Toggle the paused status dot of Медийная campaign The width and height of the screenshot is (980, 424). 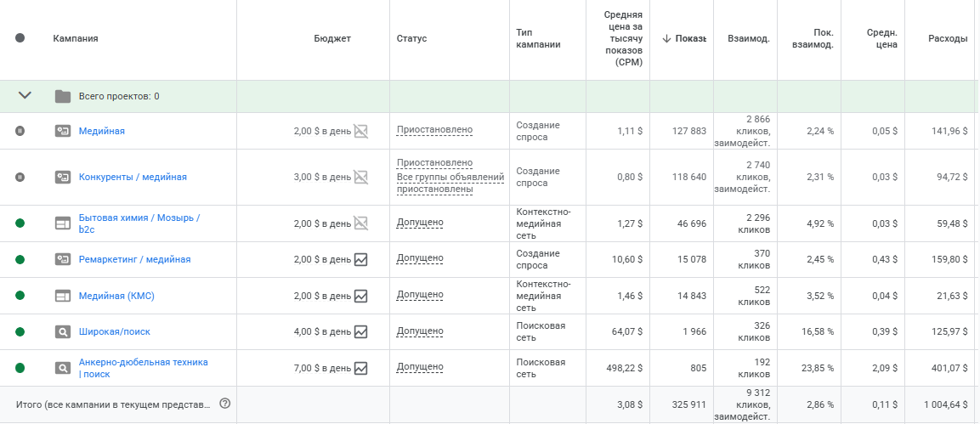point(20,131)
